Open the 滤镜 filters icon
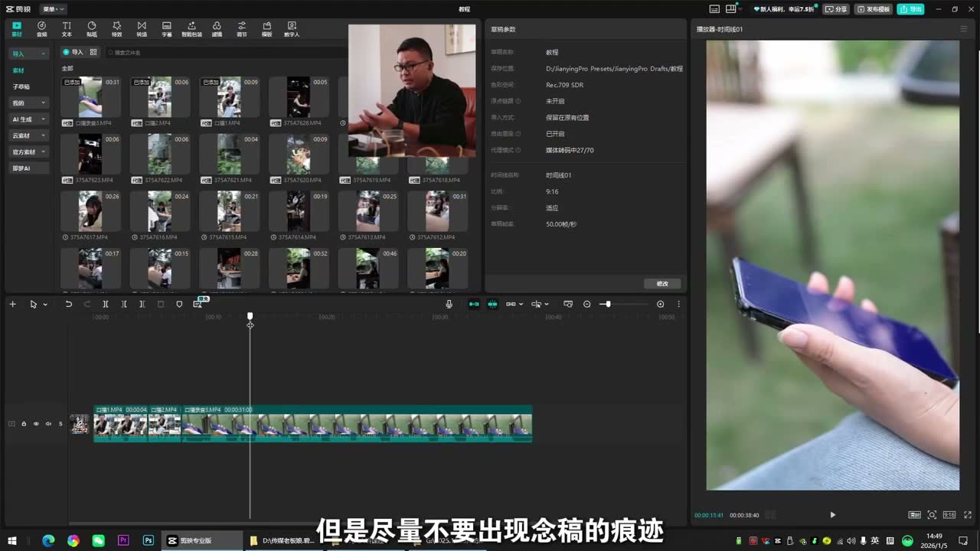 pos(217,29)
